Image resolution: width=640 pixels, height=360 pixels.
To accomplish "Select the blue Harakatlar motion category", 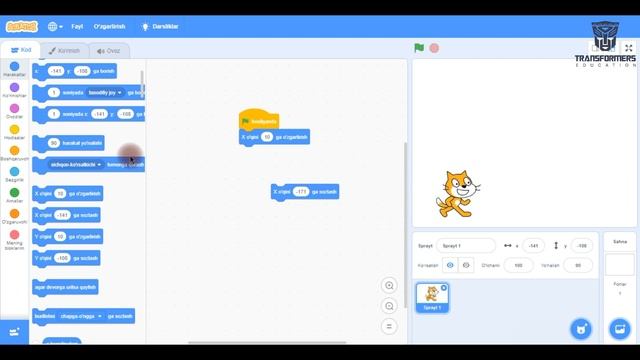I will coord(14,69).
